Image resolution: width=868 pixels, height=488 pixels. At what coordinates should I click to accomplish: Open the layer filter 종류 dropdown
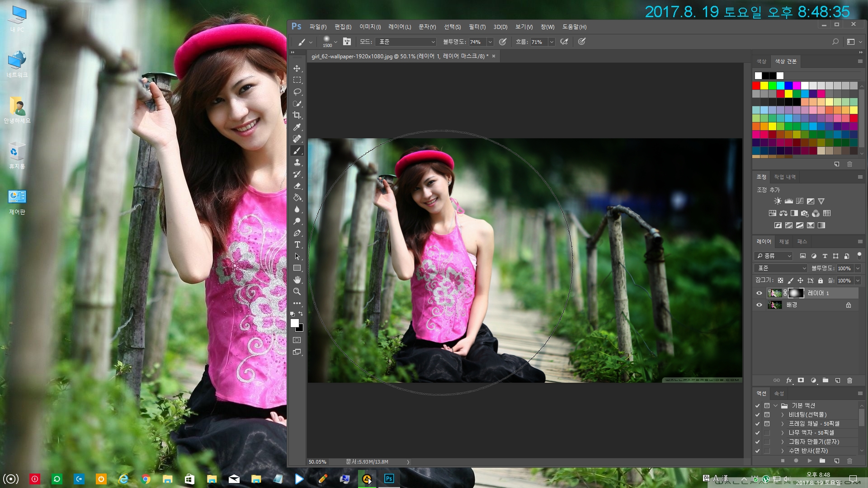(x=774, y=256)
